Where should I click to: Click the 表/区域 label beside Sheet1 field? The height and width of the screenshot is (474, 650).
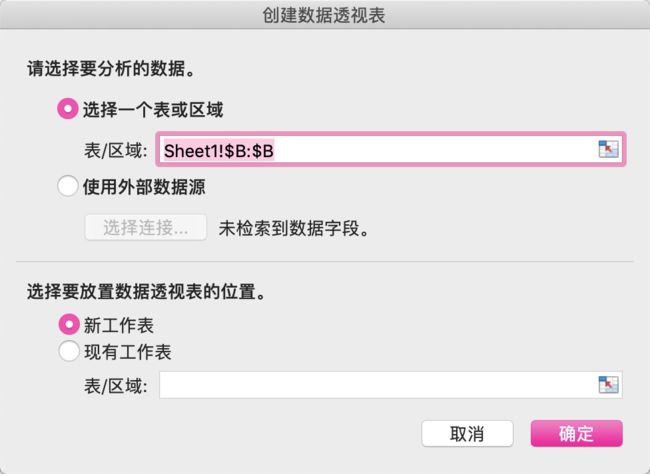116,150
